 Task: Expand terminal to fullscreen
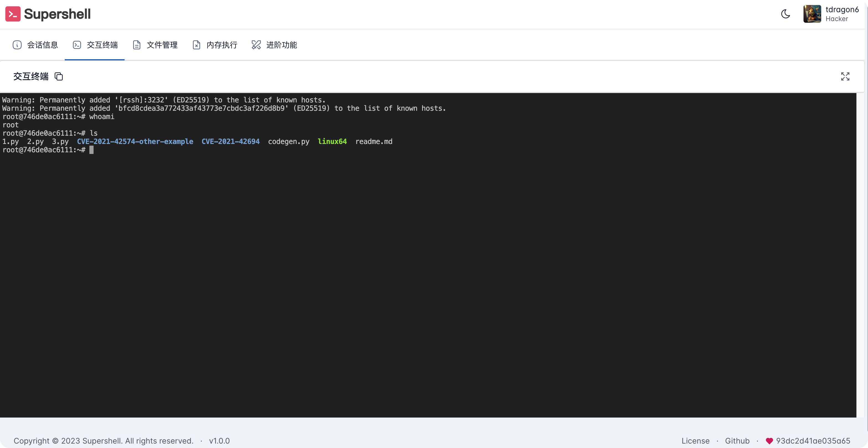[x=845, y=76]
